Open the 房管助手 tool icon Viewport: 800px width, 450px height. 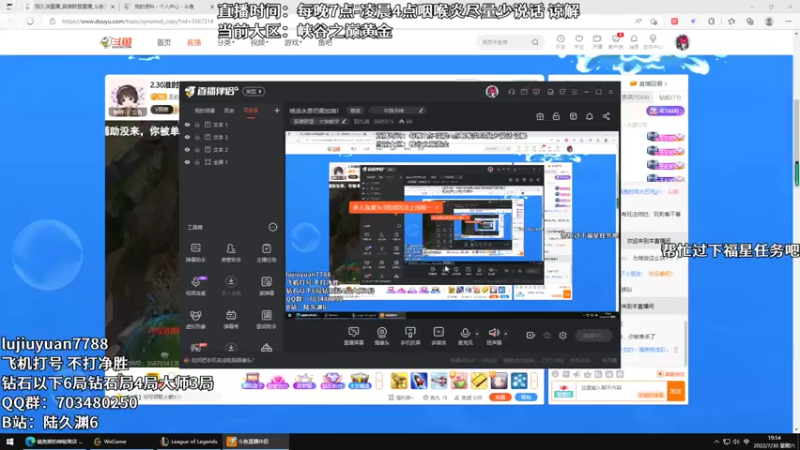pos(231,253)
